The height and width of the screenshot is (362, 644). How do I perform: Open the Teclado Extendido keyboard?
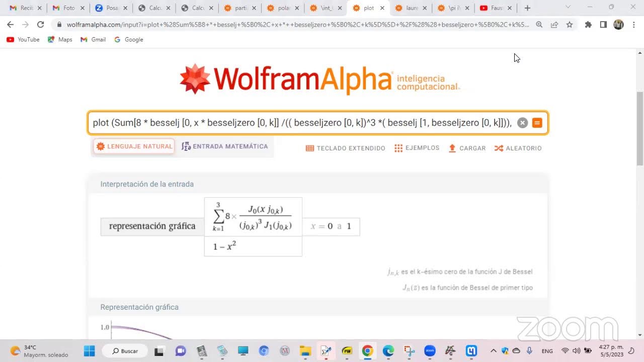pyautogui.click(x=346, y=148)
